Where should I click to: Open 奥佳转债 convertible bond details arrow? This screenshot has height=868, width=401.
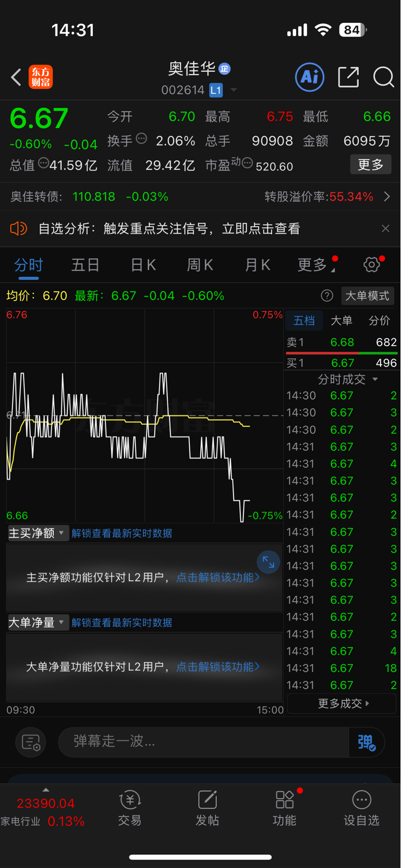click(387, 197)
